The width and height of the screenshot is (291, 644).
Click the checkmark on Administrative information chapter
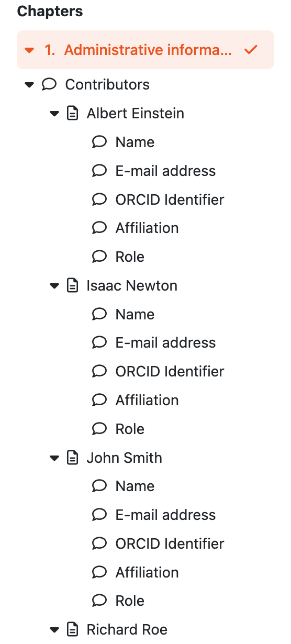[x=251, y=50]
